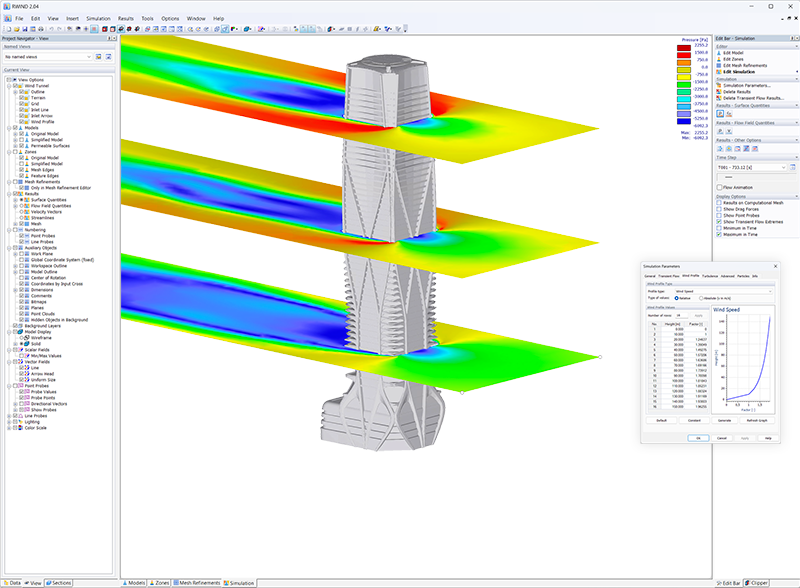Open Edit Mesh Refinements from the edit bar

(x=721, y=66)
